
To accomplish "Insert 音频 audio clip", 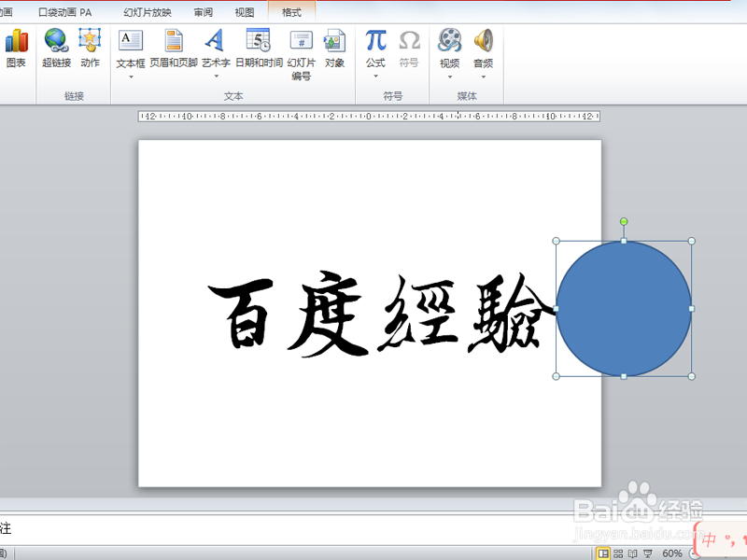I will coord(483,48).
